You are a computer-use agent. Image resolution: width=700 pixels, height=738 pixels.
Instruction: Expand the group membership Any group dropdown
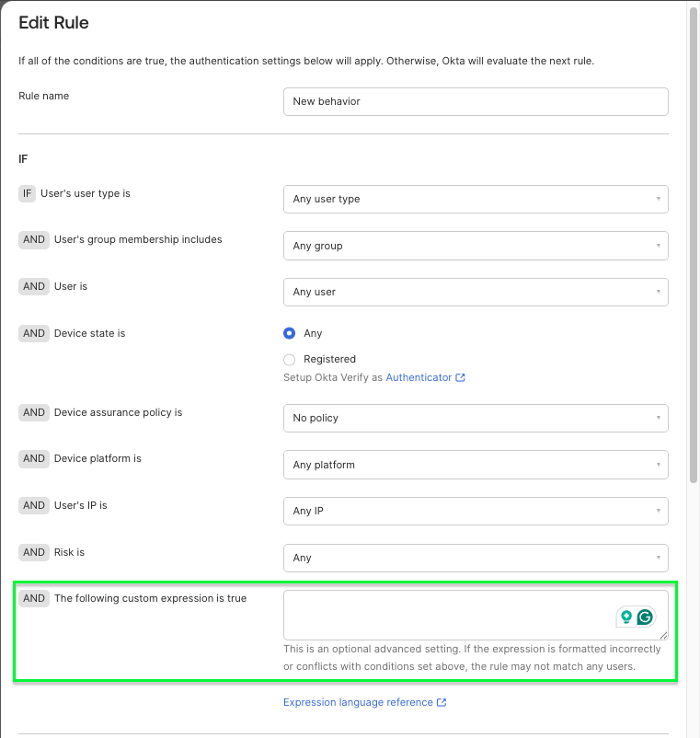pos(475,247)
